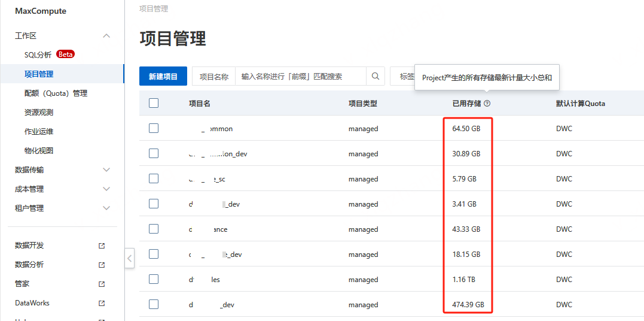Viewport: 644px width, 321px height.
Task: Open 管家 external link icon
Action: pos(102,284)
